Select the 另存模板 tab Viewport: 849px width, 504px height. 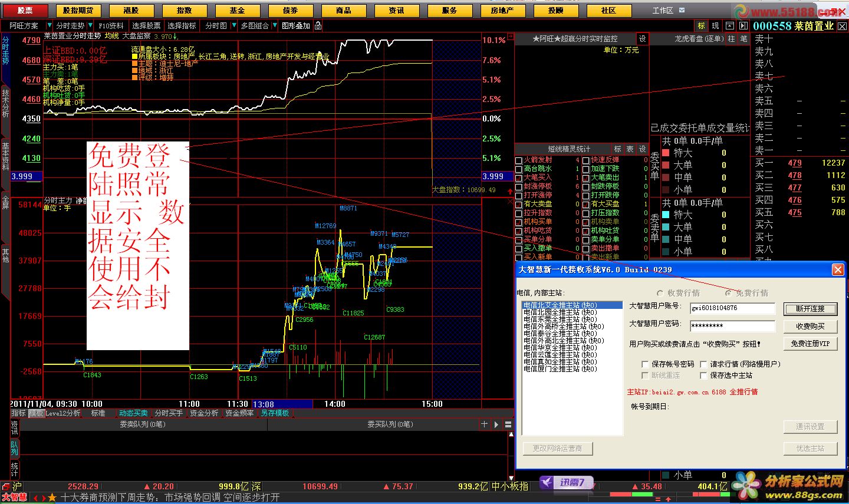click(x=275, y=413)
